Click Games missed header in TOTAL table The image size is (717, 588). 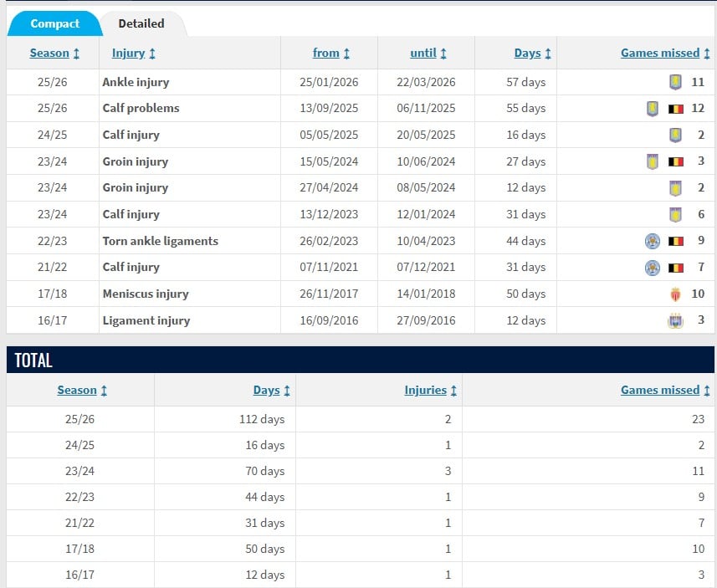660,390
